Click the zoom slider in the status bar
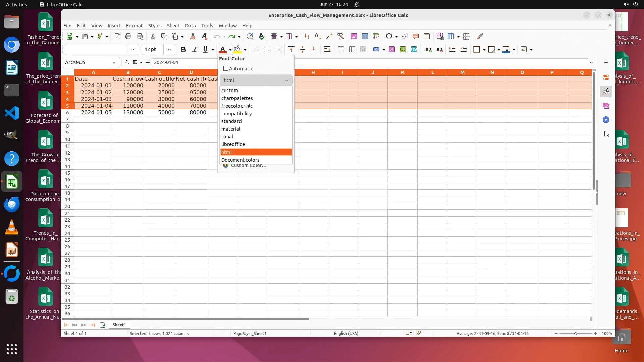This screenshot has width=644, height=362. 576,334
